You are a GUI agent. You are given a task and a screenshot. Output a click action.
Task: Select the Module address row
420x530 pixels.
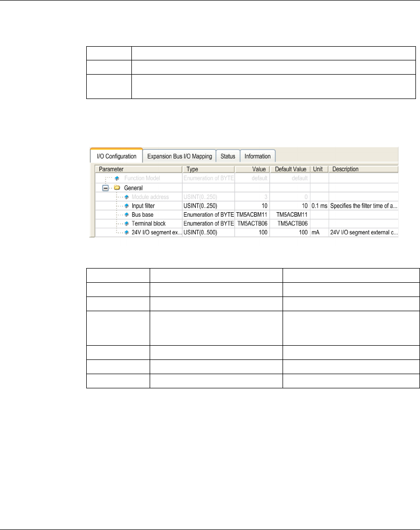pyautogui.click(x=247, y=197)
